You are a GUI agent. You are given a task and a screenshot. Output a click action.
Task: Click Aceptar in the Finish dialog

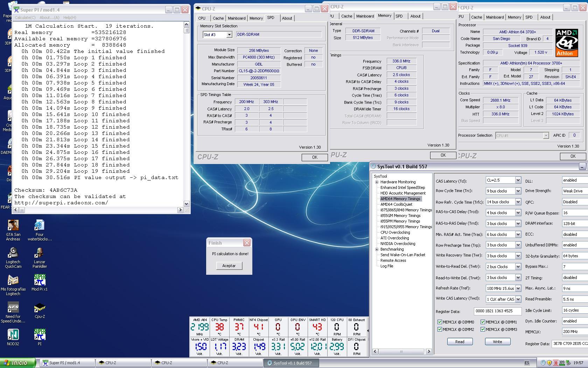229,266
